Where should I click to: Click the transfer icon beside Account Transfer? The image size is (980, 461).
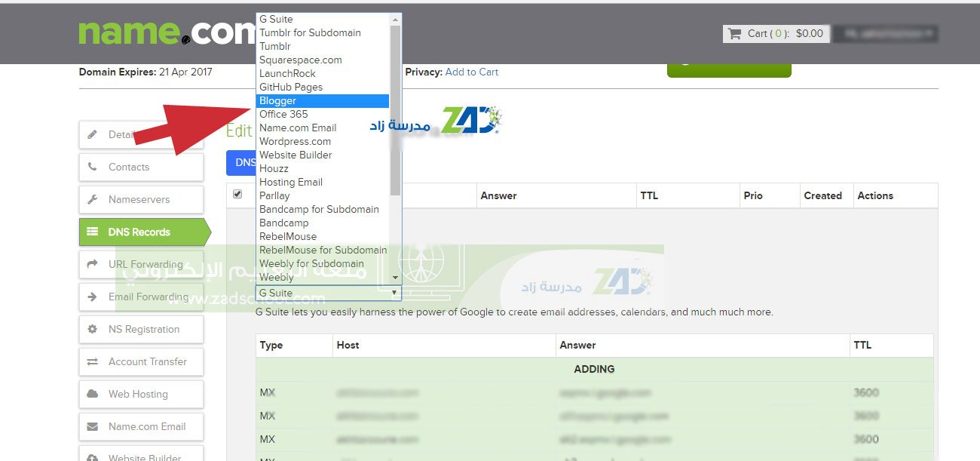tap(92, 361)
